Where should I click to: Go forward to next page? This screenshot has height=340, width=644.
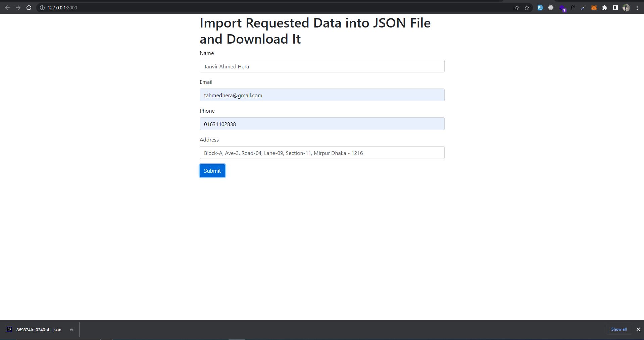tap(18, 8)
